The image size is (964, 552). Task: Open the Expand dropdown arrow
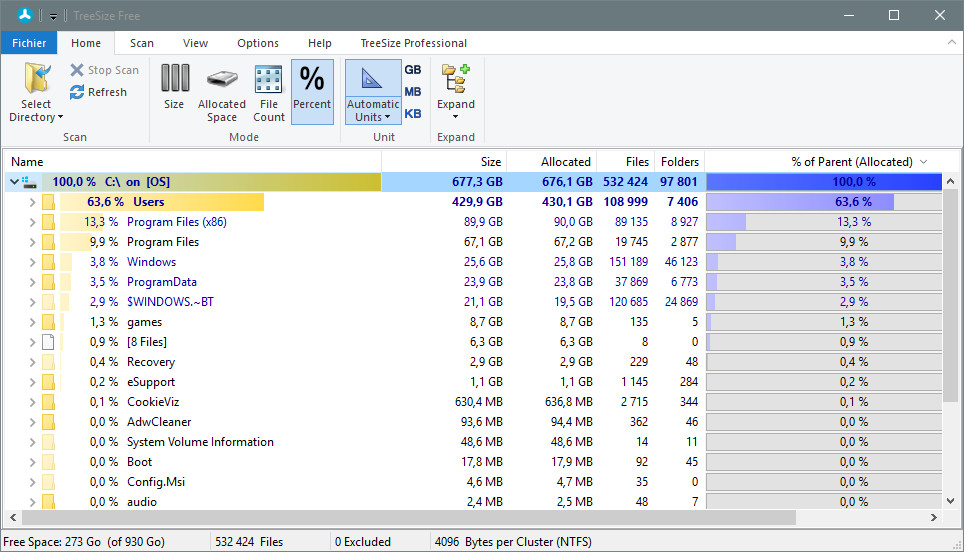pyautogui.click(x=456, y=117)
